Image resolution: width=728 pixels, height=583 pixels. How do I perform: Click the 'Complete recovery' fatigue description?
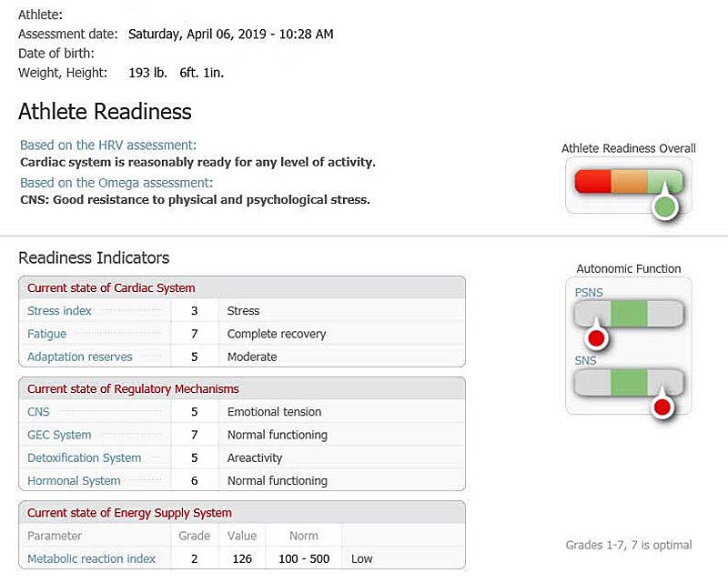tap(277, 334)
